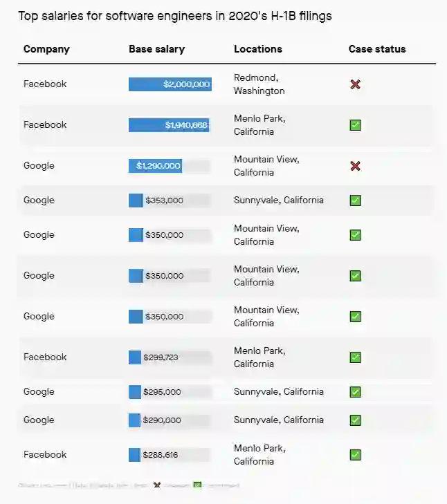Click the $2,000,000 salary bar

point(170,84)
